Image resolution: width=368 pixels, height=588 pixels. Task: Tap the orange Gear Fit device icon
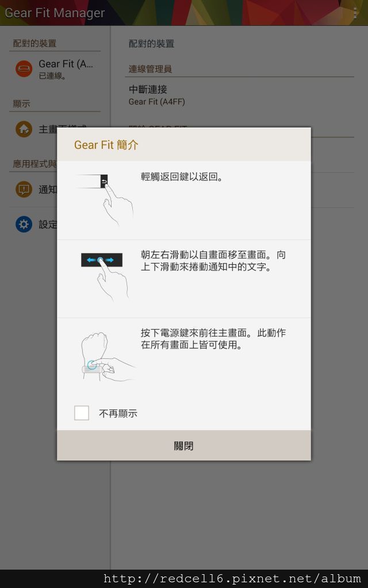(24, 69)
